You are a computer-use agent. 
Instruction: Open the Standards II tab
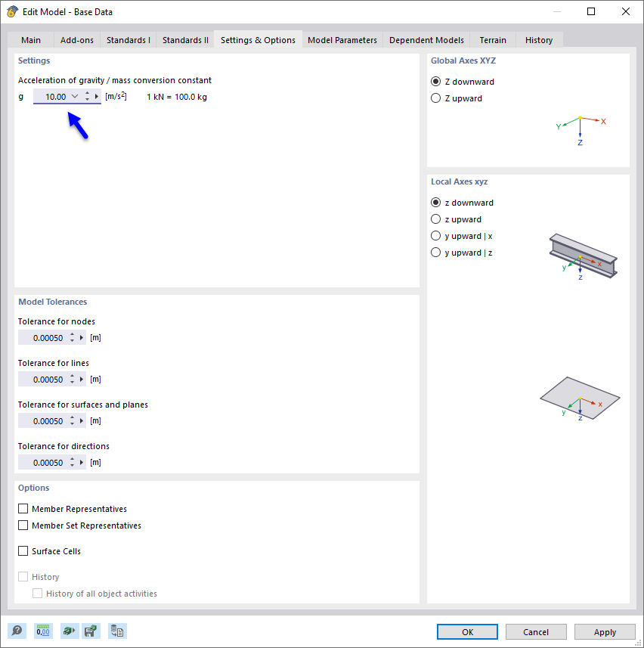[185, 40]
